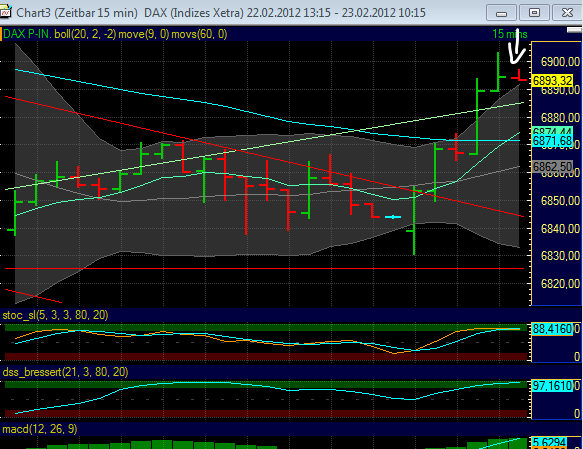Click the 6900,00 price axis label
Screen dimensions: 583x449
pos(560,62)
